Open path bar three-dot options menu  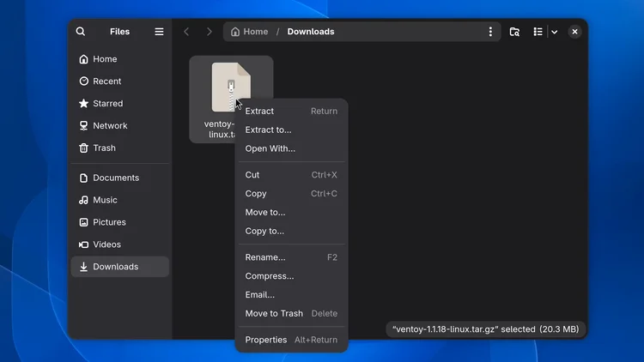(490, 32)
